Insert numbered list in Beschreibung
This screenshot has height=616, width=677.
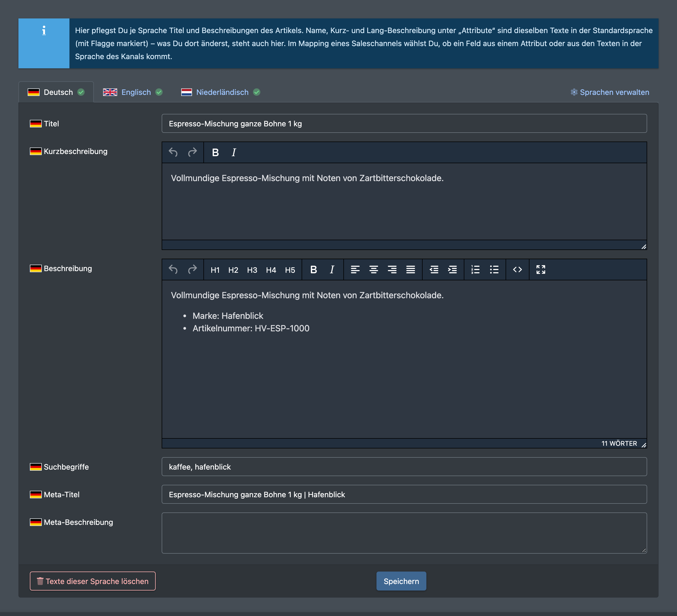[x=475, y=269]
